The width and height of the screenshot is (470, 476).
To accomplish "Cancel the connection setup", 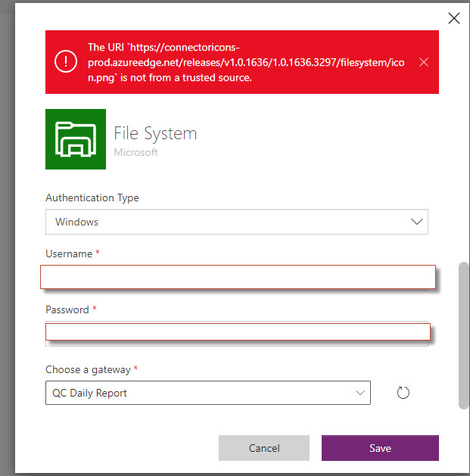I will point(264,448).
